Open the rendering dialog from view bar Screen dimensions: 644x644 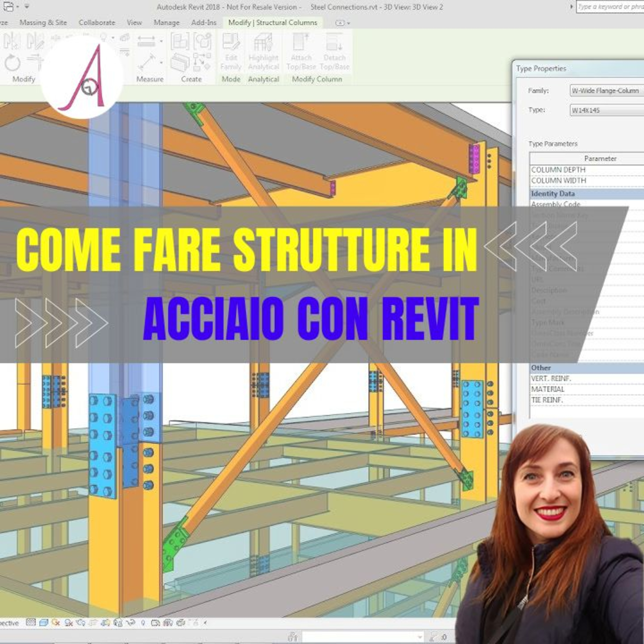81,623
